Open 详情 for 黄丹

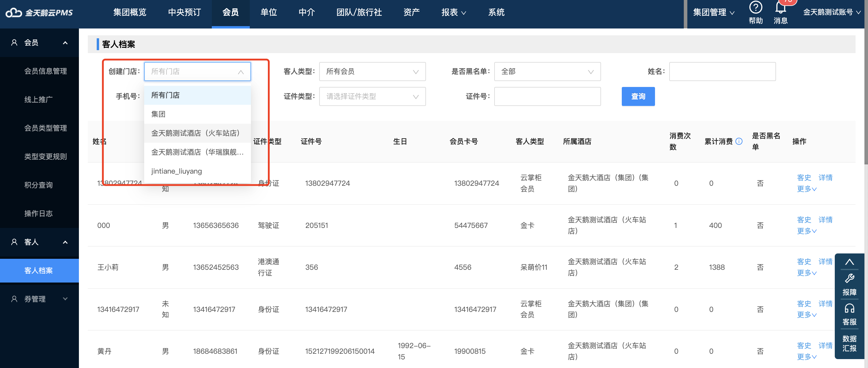(825, 345)
